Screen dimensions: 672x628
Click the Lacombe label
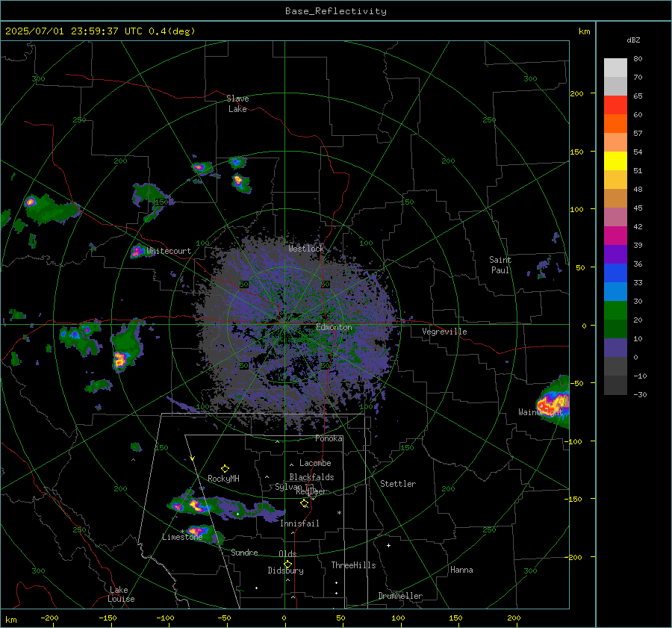(x=315, y=463)
